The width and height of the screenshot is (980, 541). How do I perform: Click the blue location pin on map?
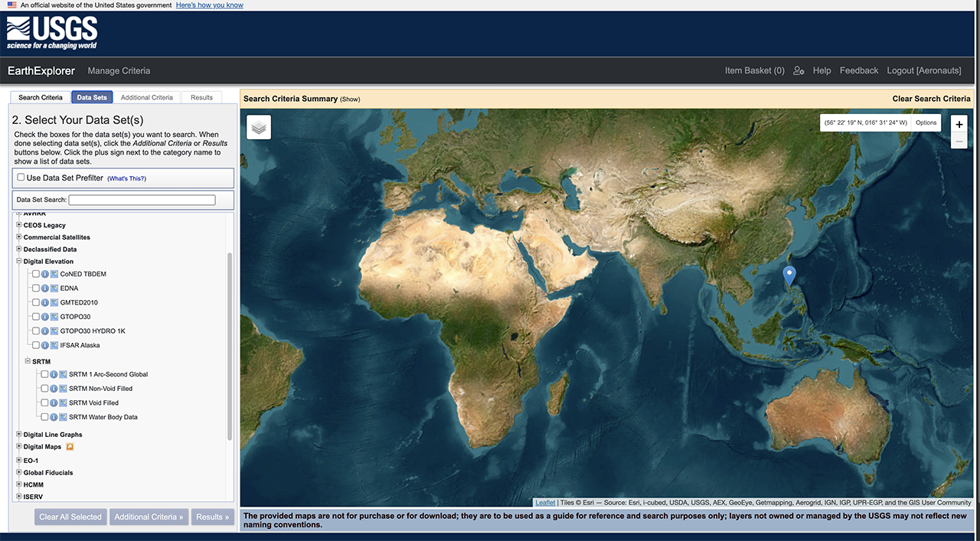pos(789,275)
